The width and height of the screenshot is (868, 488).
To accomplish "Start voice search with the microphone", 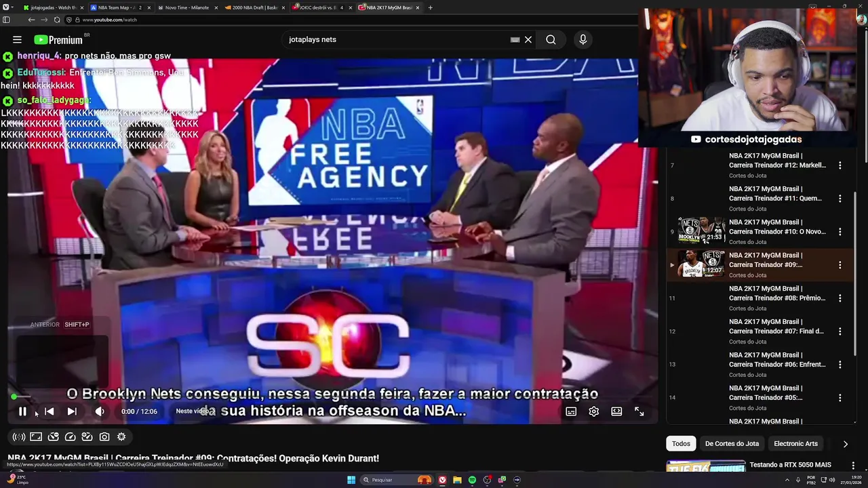I will coord(583,40).
